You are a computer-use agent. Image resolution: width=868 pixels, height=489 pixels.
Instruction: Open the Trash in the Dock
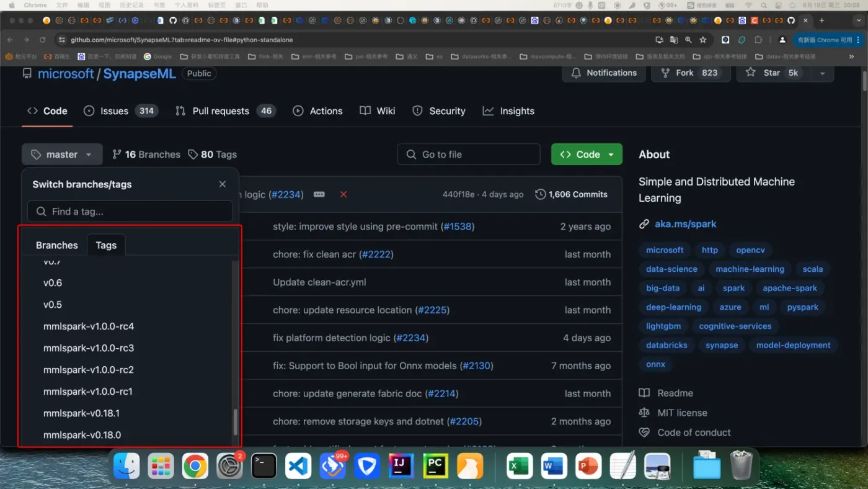(741, 465)
